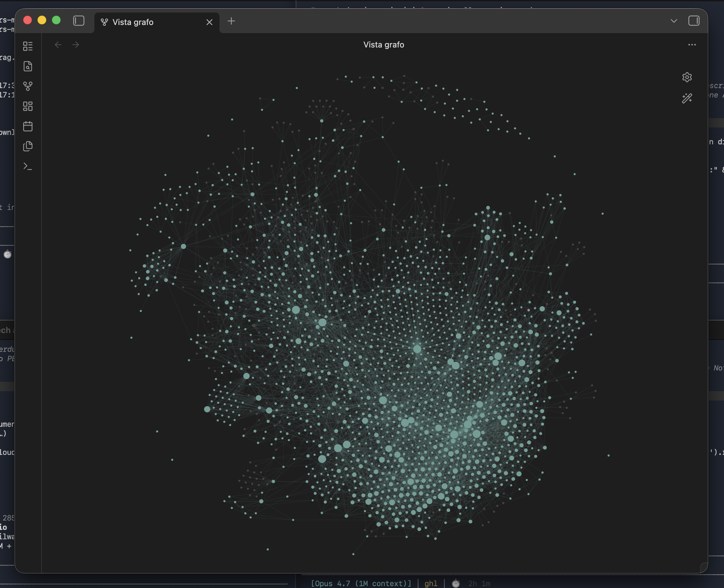Open the file search icon in ribbon
This screenshot has height=588, width=724.
click(28, 66)
